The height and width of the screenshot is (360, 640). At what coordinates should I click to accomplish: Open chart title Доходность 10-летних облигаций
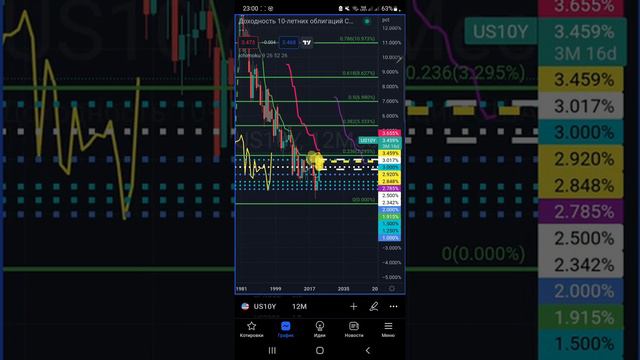coord(296,21)
